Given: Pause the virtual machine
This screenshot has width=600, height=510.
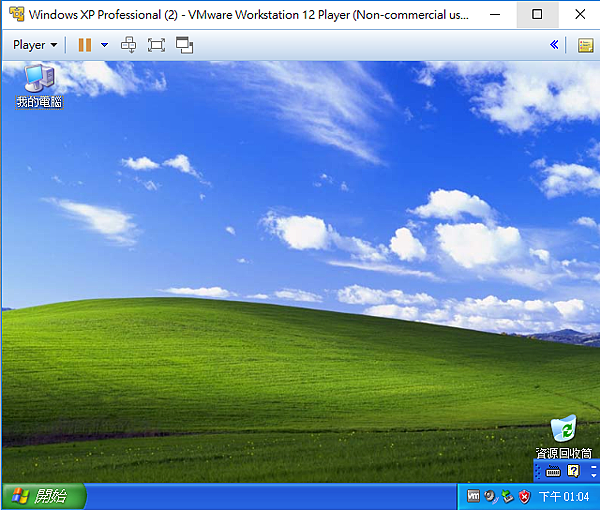Looking at the screenshot, I should click(85, 45).
